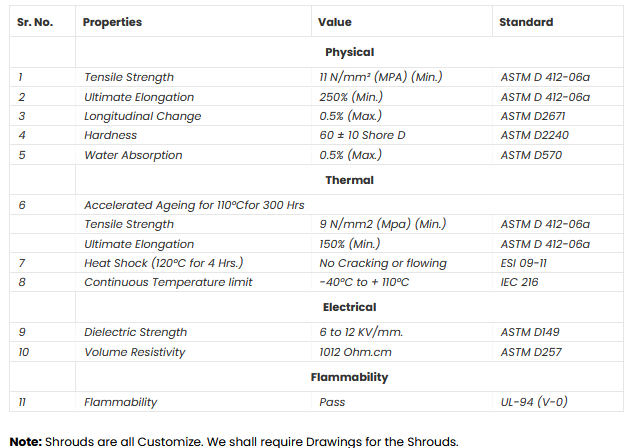The height and width of the screenshot is (448, 628).
Task: Click the Heat Shock property cell
Action: [x=163, y=263]
